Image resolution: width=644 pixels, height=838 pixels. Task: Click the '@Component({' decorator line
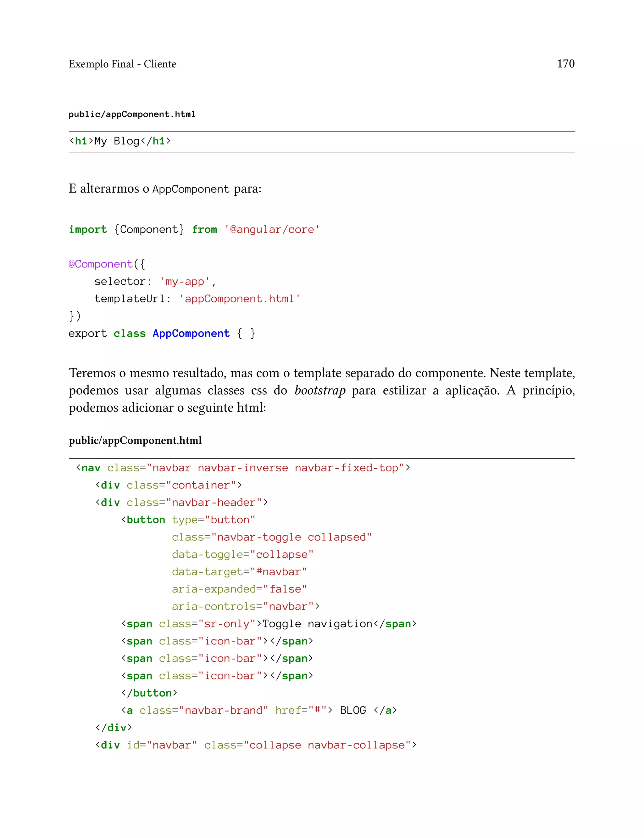107,264
